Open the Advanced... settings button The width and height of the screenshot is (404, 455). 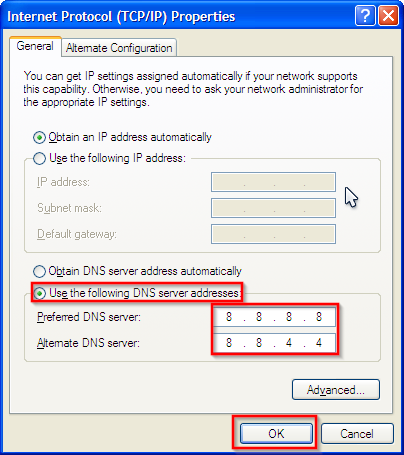pyautogui.click(x=336, y=389)
